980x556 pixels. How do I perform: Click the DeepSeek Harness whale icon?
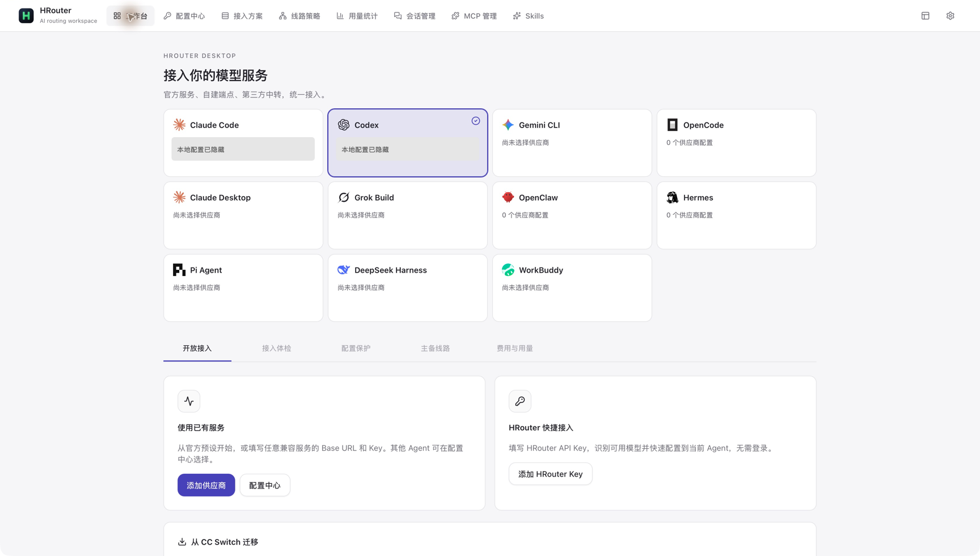[x=344, y=270]
